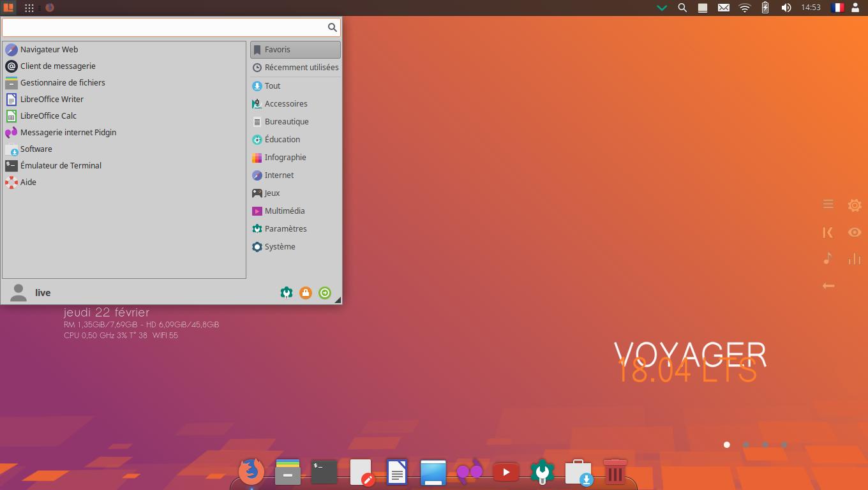Screen dimensions: 868x490
Task: Open Gestionnaire de fichiers
Action: (x=124, y=82)
